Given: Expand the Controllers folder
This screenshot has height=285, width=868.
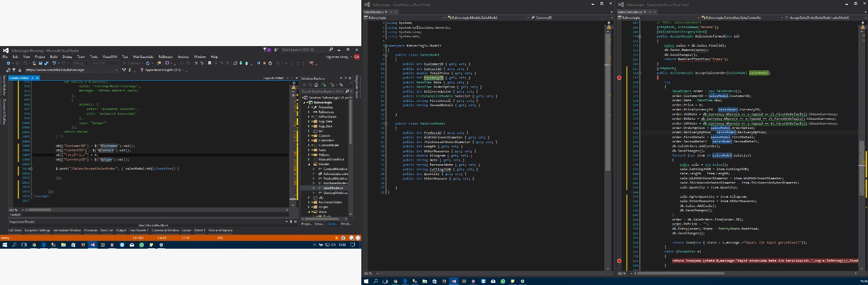Looking at the screenshot, I should point(309,140).
